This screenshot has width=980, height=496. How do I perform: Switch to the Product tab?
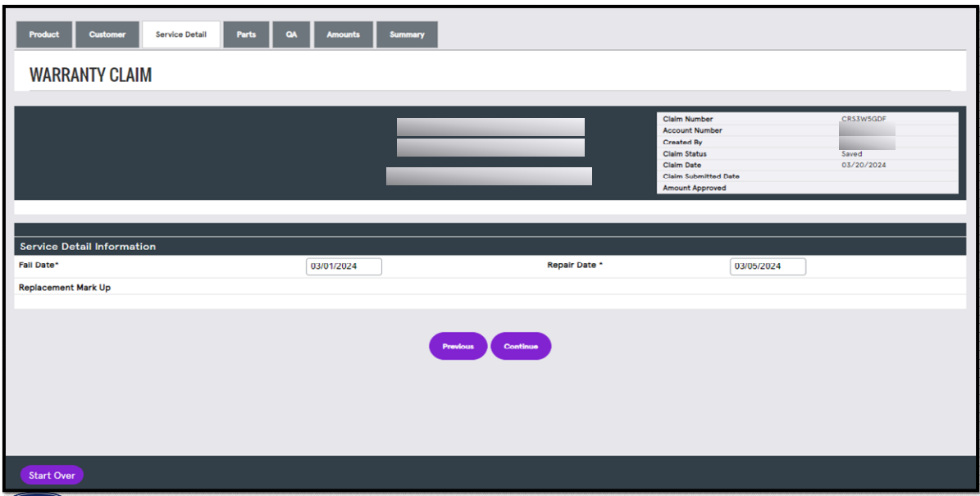(43, 34)
